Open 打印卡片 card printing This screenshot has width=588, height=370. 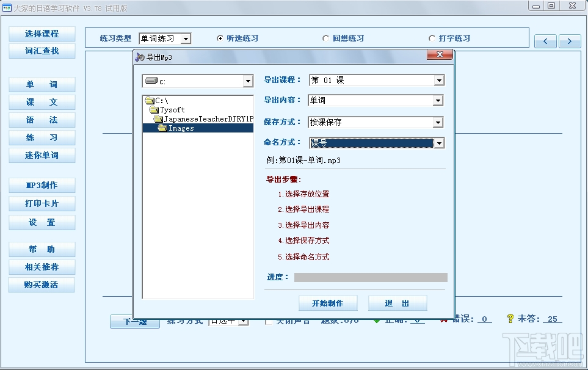[x=42, y=203]
